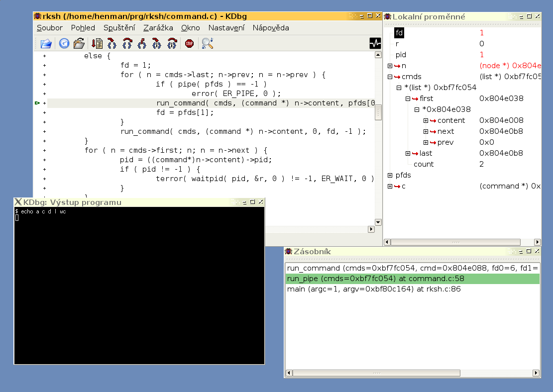The image size is (553, 392).
Task: Click the KDbg bug icon in main title bar
Action: [37, 16]
